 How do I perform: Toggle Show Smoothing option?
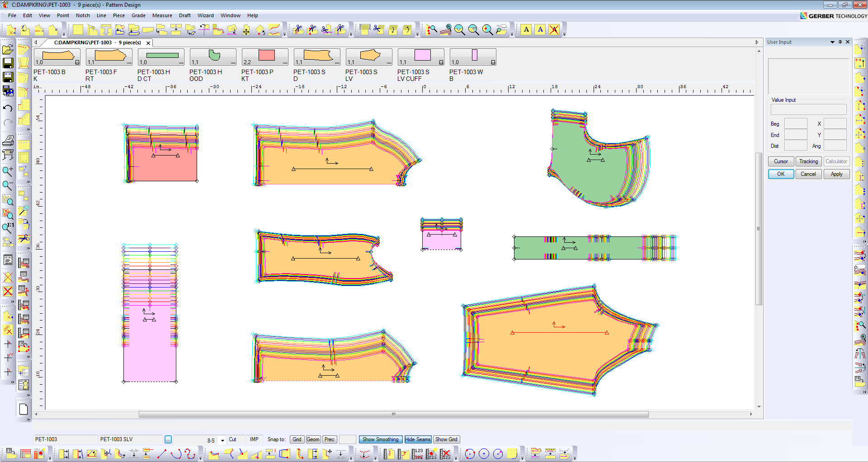coord(381,439)
